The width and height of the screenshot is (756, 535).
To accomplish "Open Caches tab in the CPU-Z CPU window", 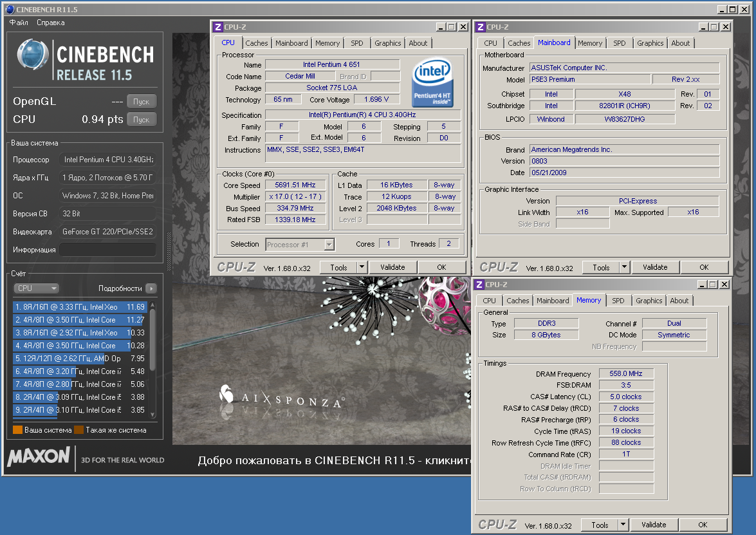I will pos(257,43).
